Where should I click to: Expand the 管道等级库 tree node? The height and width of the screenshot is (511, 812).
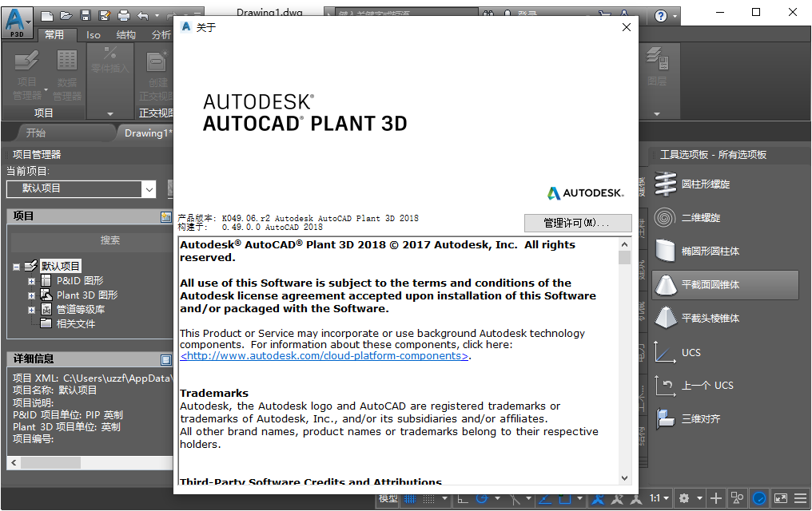pyautogui.click(x=32, y=311)
